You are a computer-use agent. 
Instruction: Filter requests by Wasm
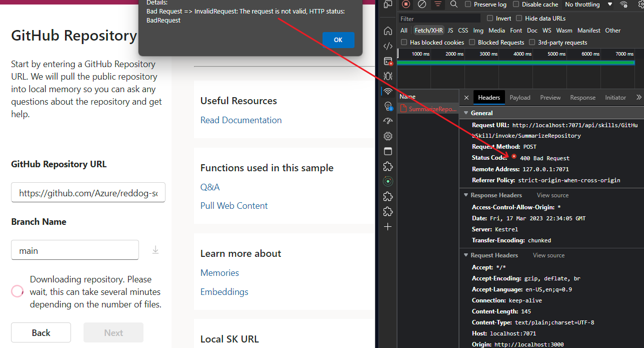click(564, 31)
